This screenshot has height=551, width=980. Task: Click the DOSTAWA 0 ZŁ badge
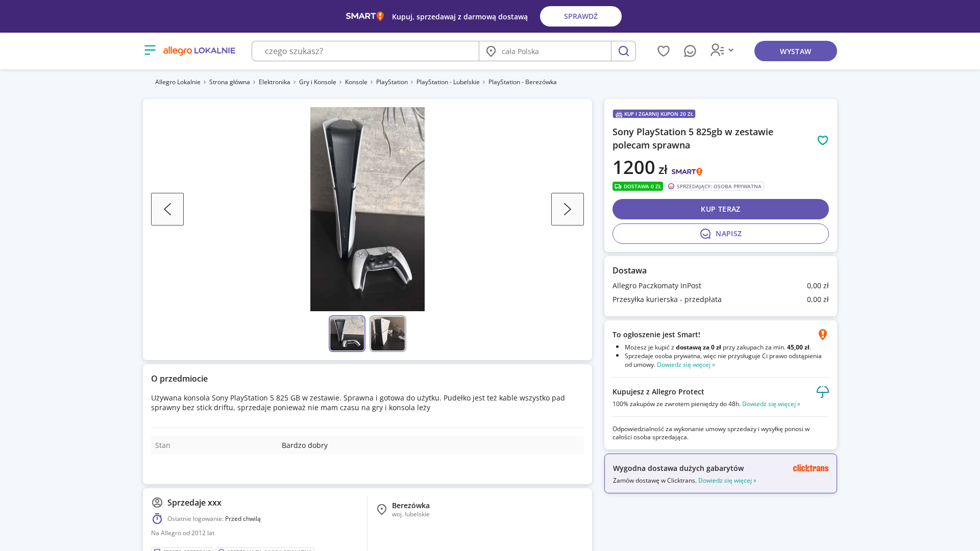(638, 186)
